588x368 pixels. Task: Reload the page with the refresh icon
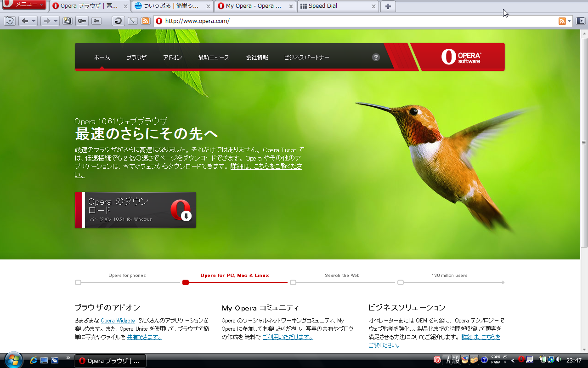(118, 21)
